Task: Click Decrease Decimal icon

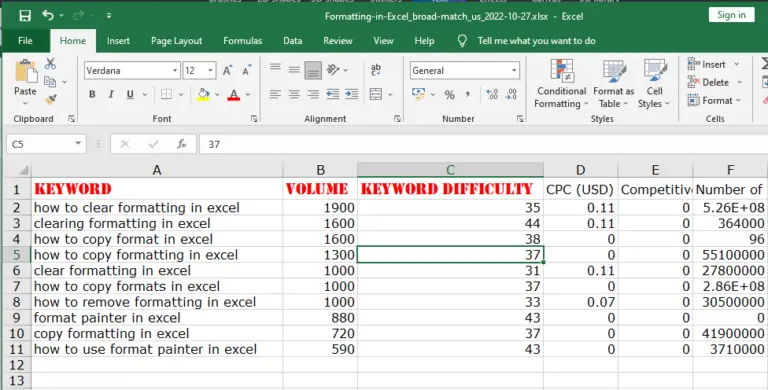Action: point(511,94)
